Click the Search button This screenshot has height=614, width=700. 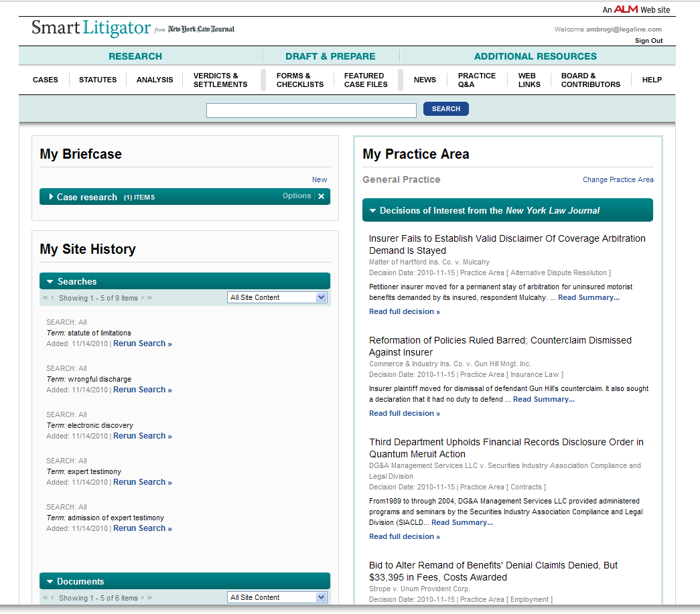point(445,109)
